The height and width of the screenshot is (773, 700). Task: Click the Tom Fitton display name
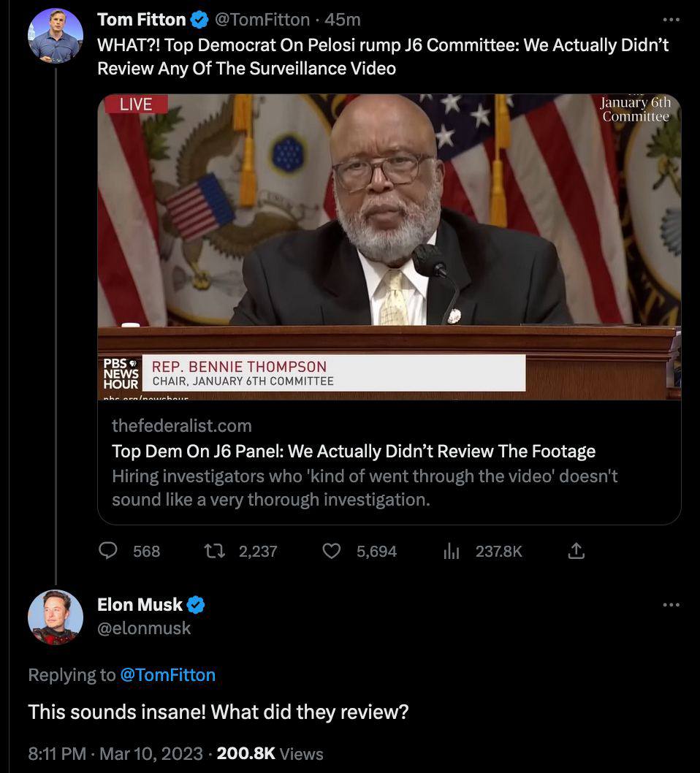pyautogui.click(x=141, y=19)
